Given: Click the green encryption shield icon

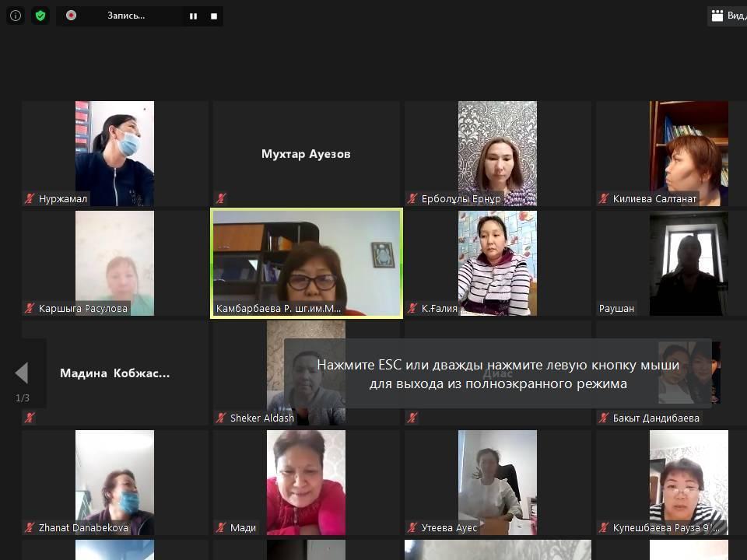Looking at the screenshot, I should (40, 16).
